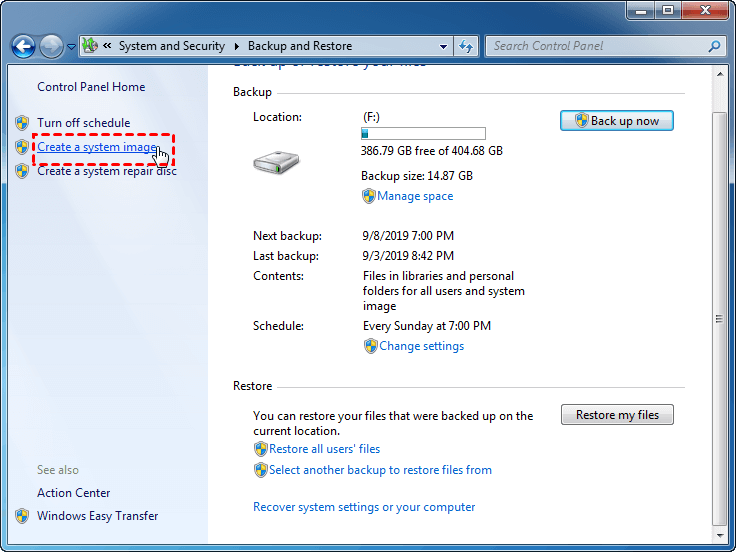Screen dimensions: 736x552
Task: Click Recover system settings or your computer
Action: (x=364, y=507)
